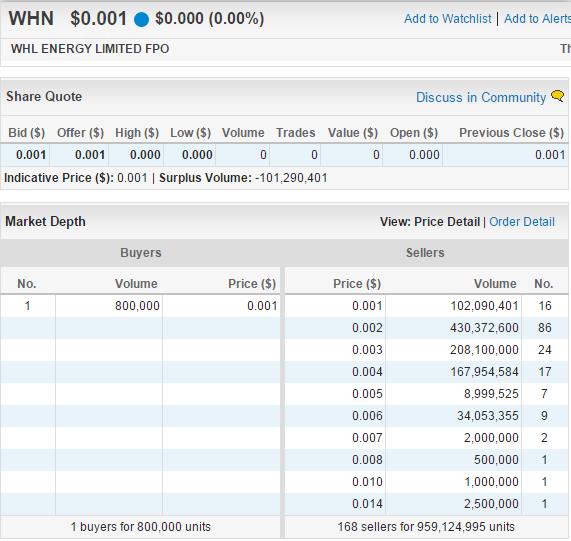Select the seller row priced 0.002
Screen dimensions: 571x541
point(426,328)
